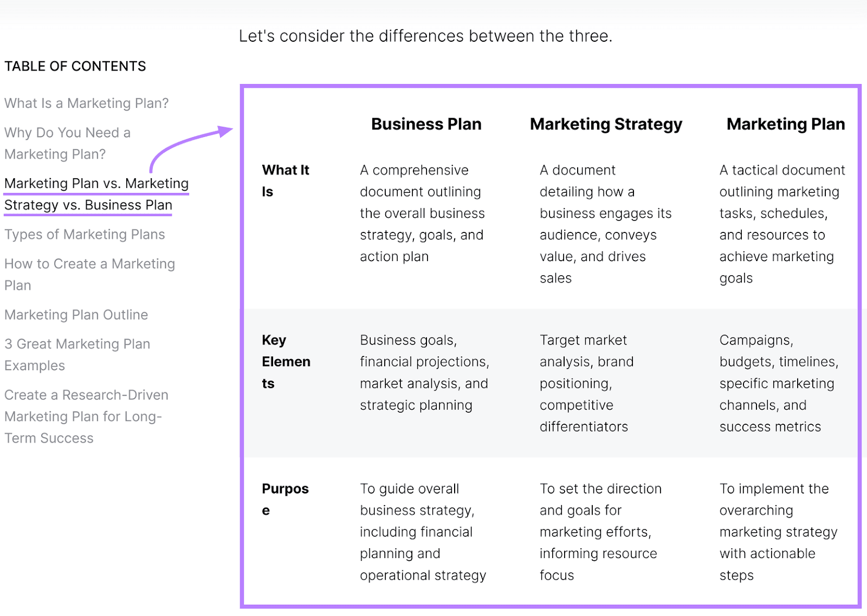Open "3 Great Marketing Plan Examples"
This screenshot has height=616, width=867.
(x=77, y=354)
